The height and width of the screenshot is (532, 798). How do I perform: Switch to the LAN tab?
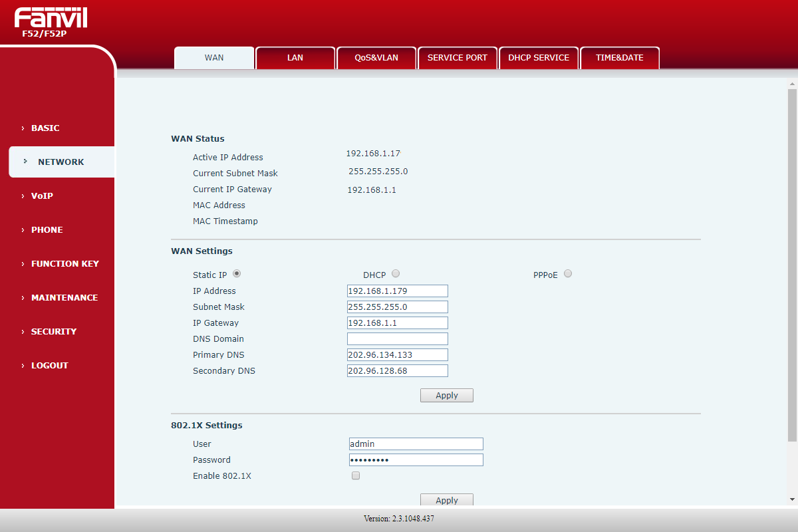tap(295, 58)
